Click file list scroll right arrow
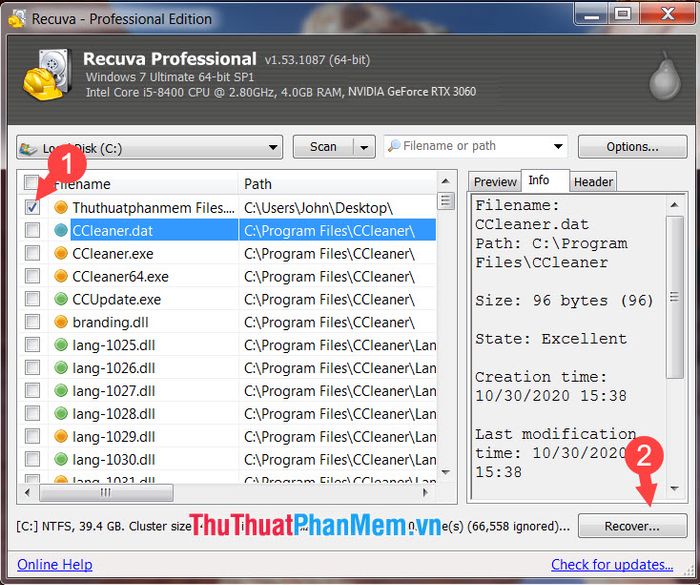Screen dimensions: 700x585 425,493
